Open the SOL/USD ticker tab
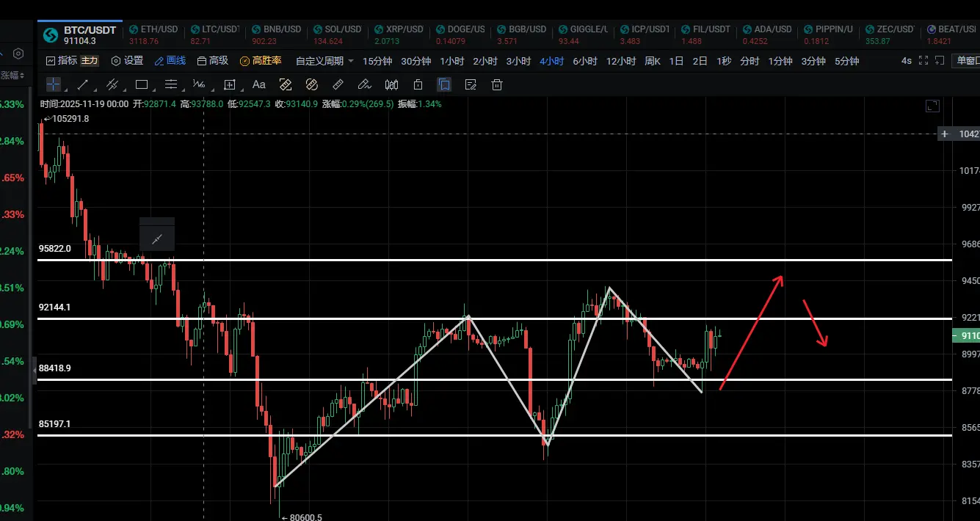This screenshot has width=980, height=521. point(338,34)
